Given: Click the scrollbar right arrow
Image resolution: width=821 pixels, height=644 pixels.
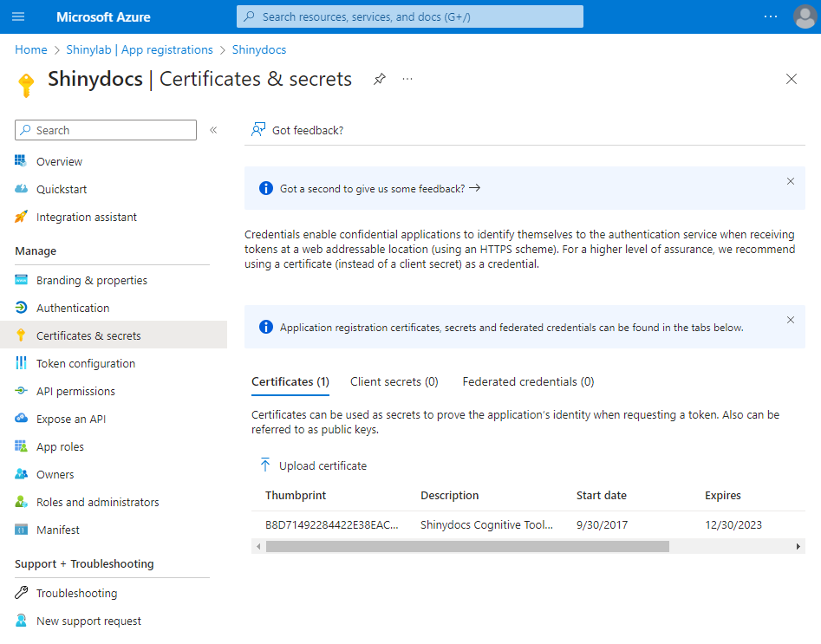Looking at the screenshot, I should pos(798,547).
